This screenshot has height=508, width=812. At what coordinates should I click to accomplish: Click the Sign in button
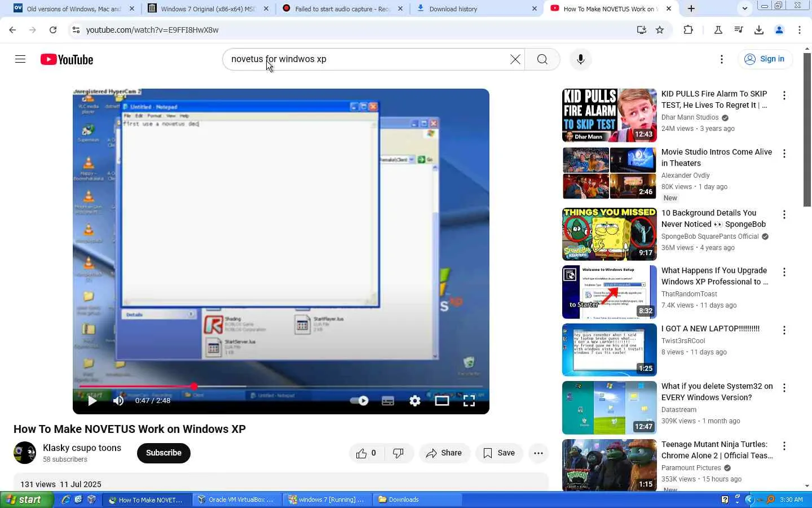pyautogui.click(x=765, y=59)
